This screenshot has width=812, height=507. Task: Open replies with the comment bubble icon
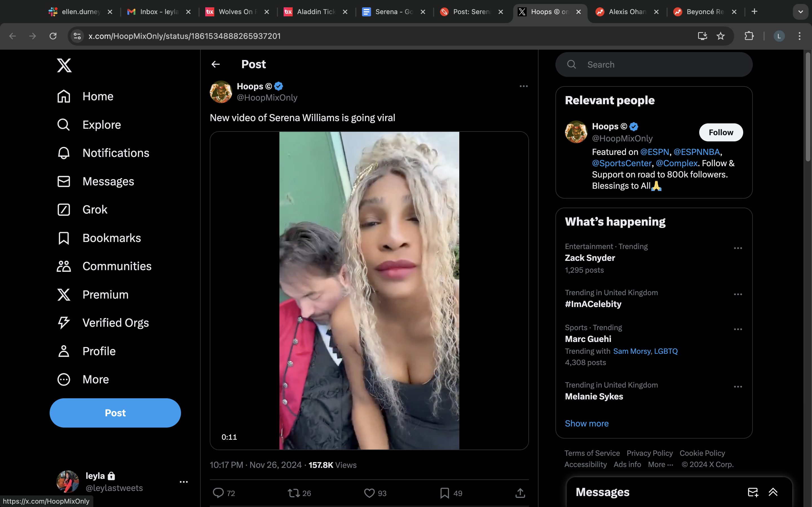click(x=218, y=493)
